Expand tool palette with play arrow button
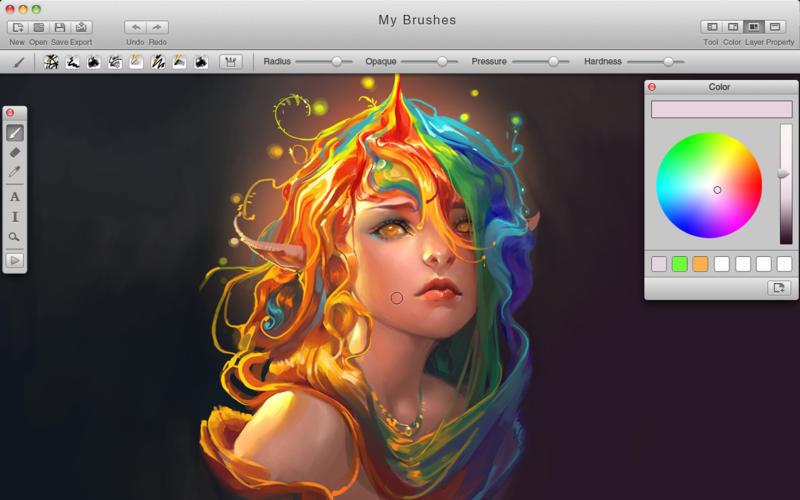Screen dimensions: 800x500 click(x=15, y=260)
